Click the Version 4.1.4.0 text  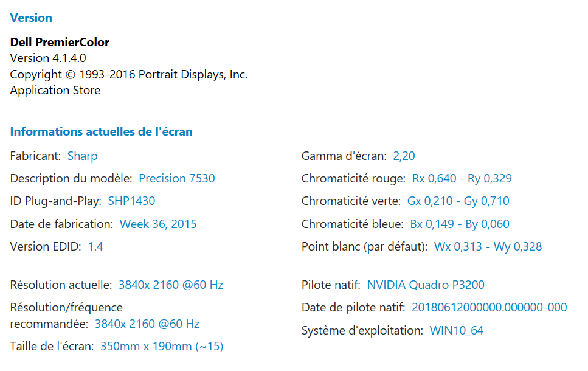[48, 58]
